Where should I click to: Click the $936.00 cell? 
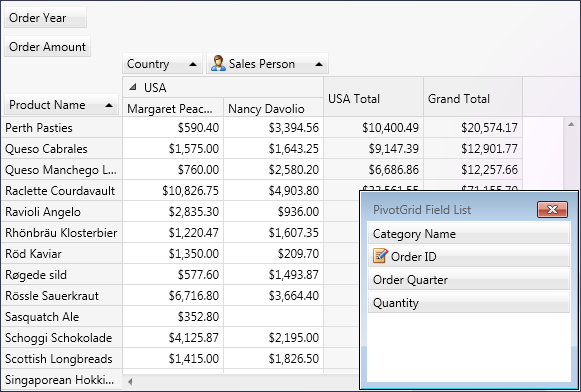coord(273,212)
